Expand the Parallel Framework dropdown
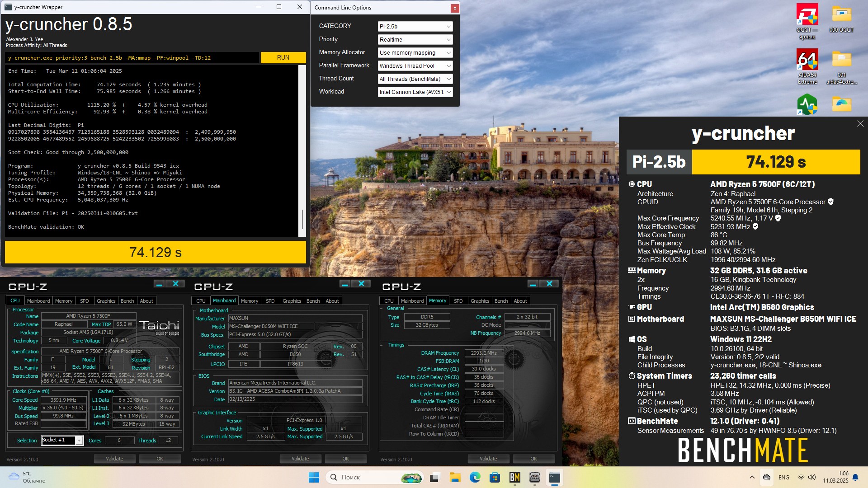Screen dimensions: 868x488 415,66
